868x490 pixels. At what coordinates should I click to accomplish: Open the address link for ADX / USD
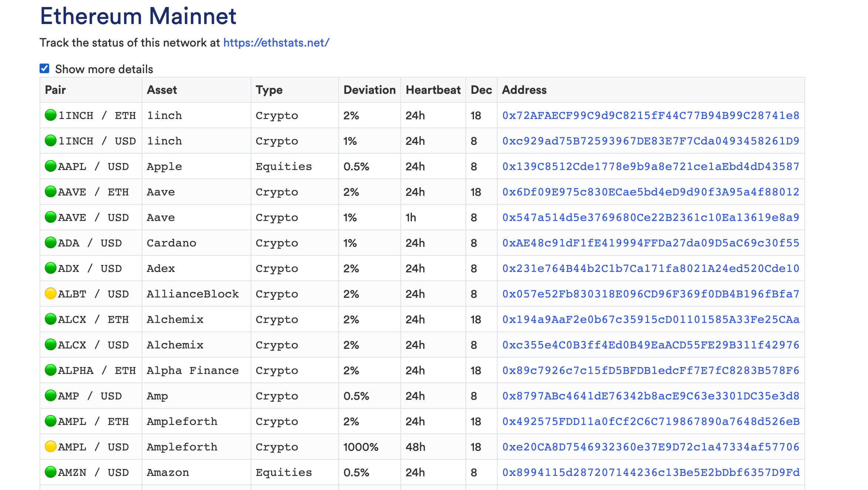[x=651, y=269]
